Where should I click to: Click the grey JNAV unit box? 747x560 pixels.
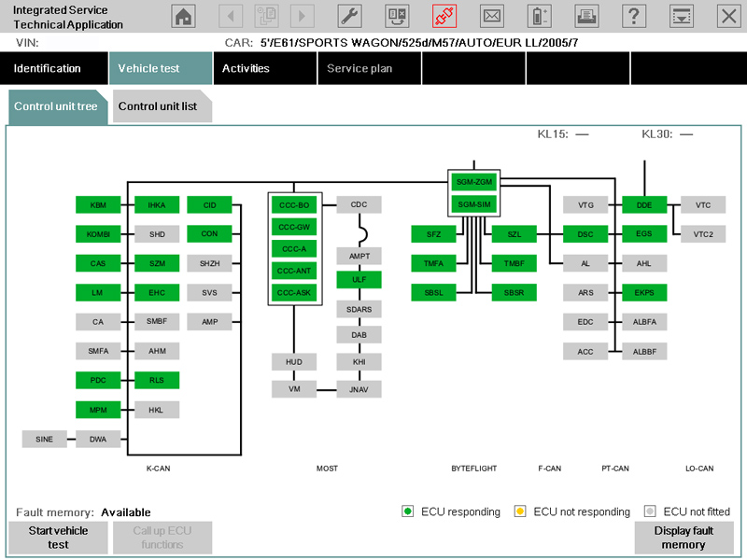359,389
